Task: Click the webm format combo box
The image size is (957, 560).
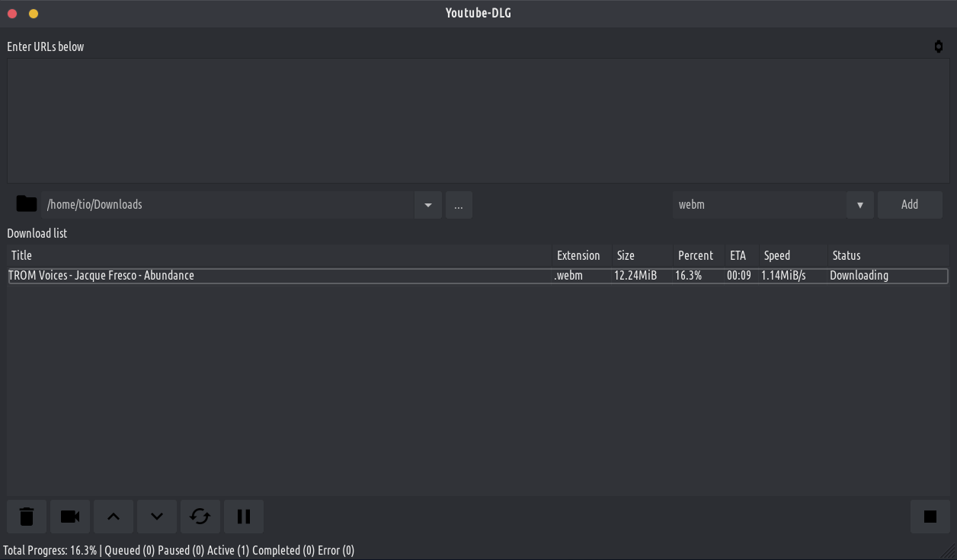Action: click(x=758, y=205)
